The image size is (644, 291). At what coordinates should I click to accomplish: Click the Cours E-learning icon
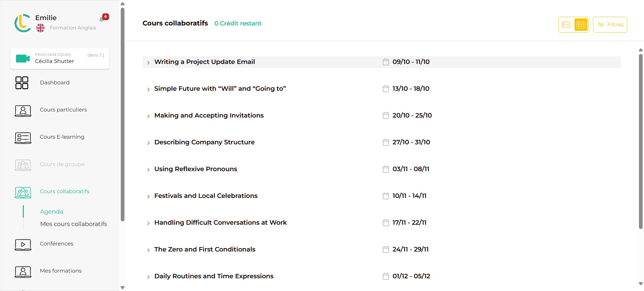[x=23, y=137]
